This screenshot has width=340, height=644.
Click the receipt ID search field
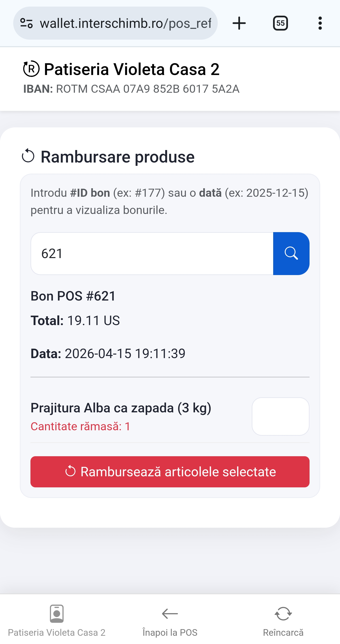point(152,253)
